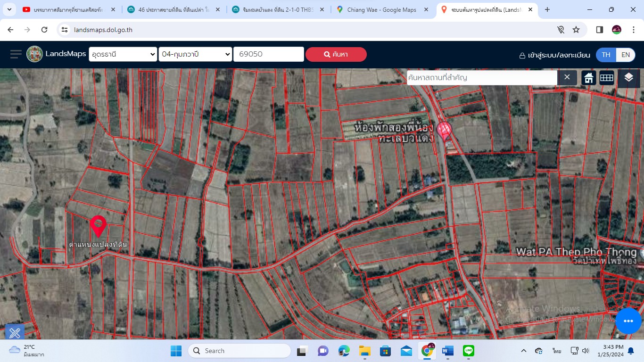Click the home map icon button
Viewport: 644px width, 362px height.
point(589,78)
